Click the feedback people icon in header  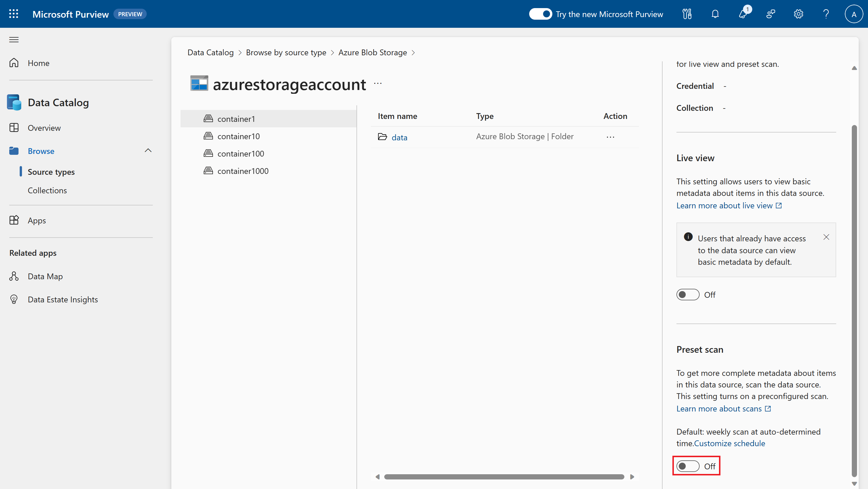(770, 14)
